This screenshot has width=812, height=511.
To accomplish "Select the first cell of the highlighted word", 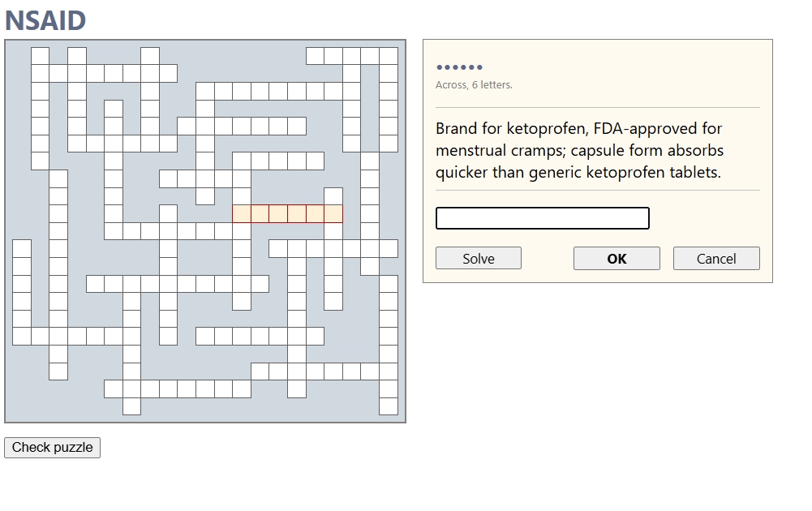I will pyautogui.click(x=242, y=214).
